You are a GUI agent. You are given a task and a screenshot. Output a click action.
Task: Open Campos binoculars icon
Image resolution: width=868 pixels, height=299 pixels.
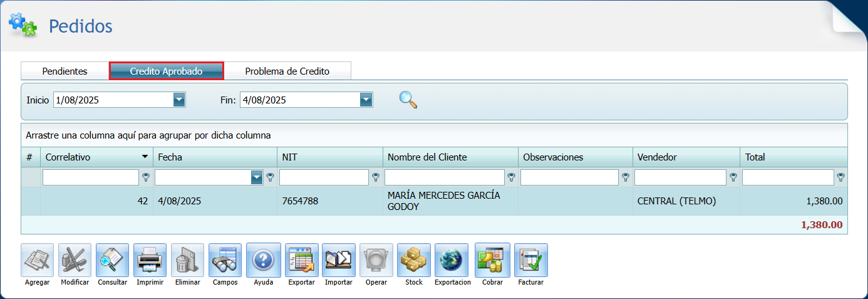(x=225, y=260)
